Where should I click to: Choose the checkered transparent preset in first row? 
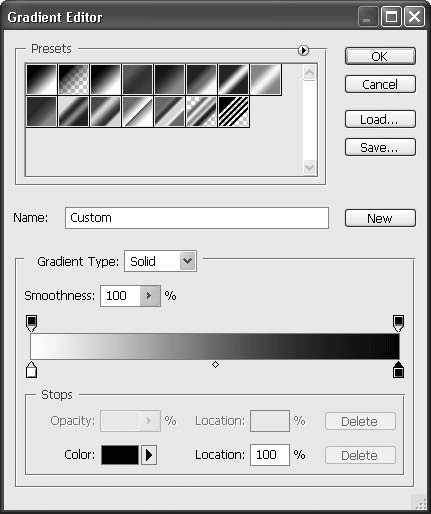73,79
